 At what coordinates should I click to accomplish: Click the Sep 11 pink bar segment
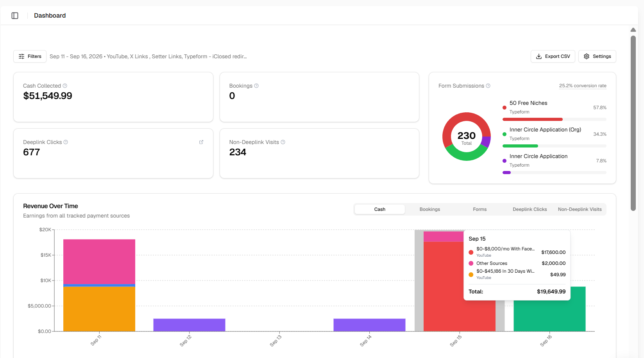[99, 261]
